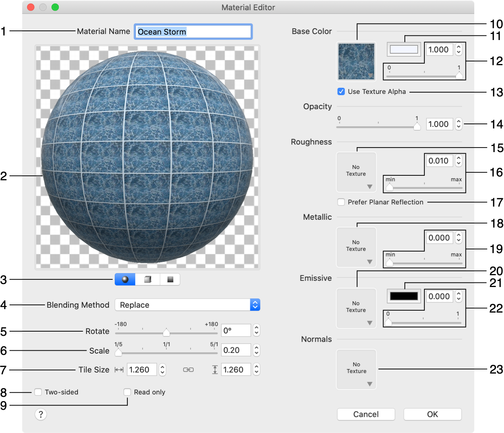Open the Base Color texture menu

pos(356,61)
